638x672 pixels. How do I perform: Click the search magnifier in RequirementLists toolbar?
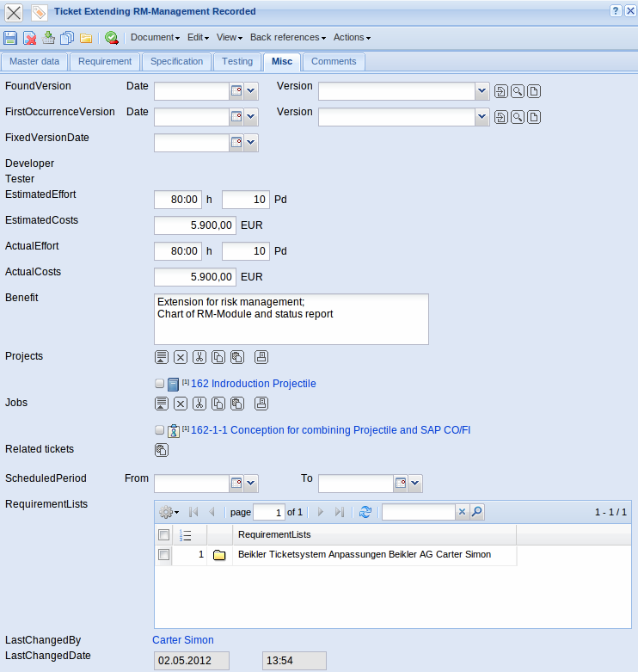click(x=477, y=512)
